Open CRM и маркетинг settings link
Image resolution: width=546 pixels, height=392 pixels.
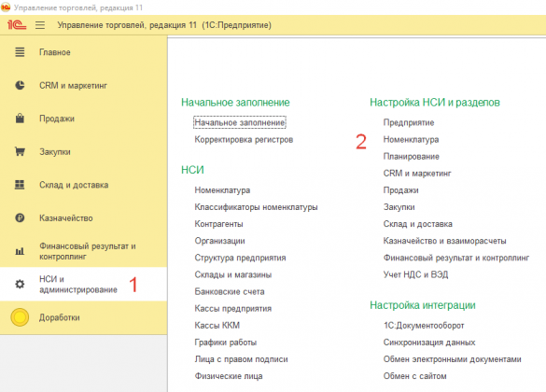tap(417, 174)
